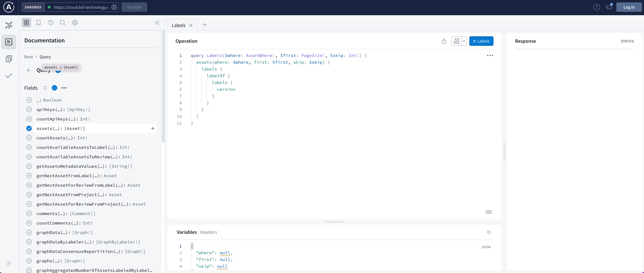The height and width of the screenshot is (273, 644).
Task: Sort the Fields list
Action: tap(45, 88)
